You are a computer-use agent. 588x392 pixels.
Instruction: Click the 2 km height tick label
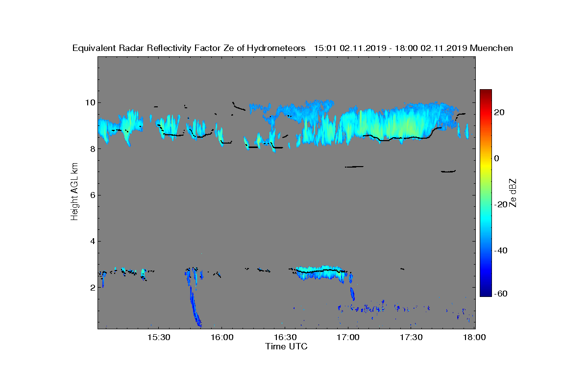point(93,287)
